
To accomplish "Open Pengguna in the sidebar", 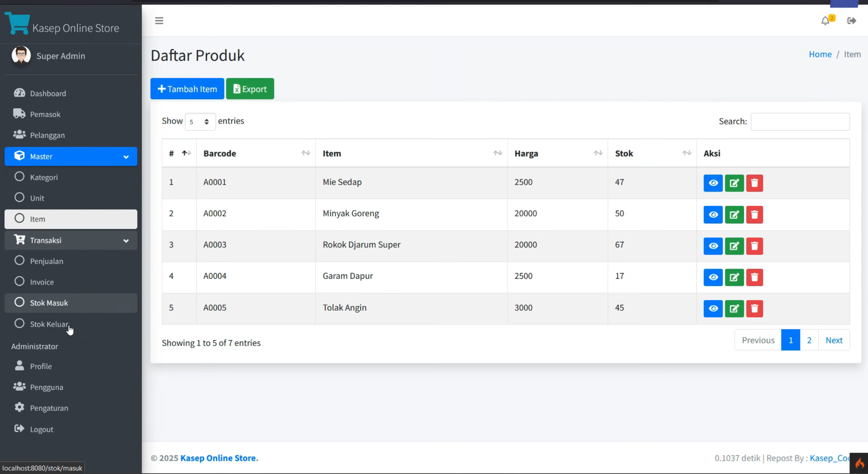I will pyautogui.click(x=71, y=387).
